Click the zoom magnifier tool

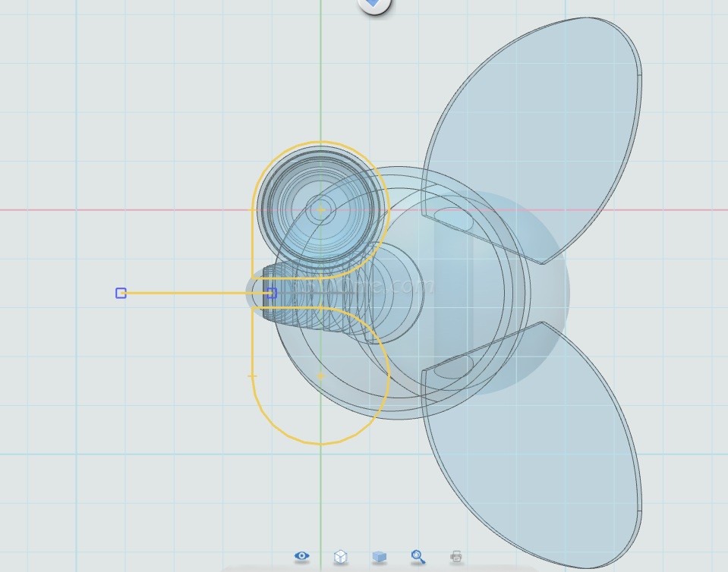point(418,557)
